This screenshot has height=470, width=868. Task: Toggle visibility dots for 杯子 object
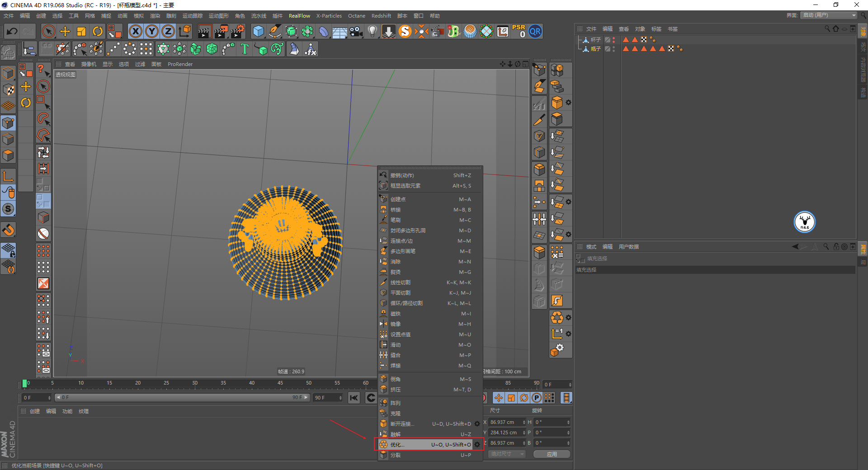[x=613, y=40]
